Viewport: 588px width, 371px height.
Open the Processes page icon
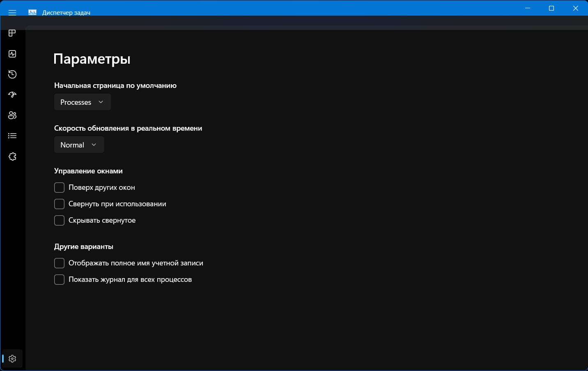12,33
